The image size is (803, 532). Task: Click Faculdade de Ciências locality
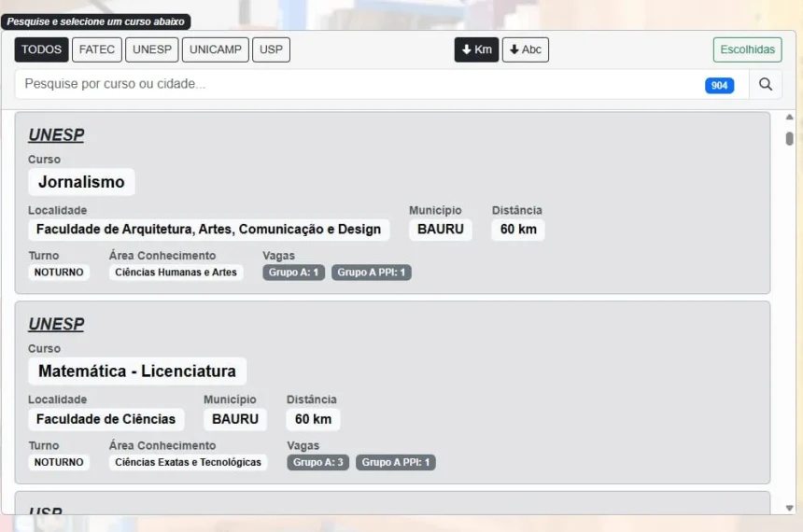tap(106, 419)
